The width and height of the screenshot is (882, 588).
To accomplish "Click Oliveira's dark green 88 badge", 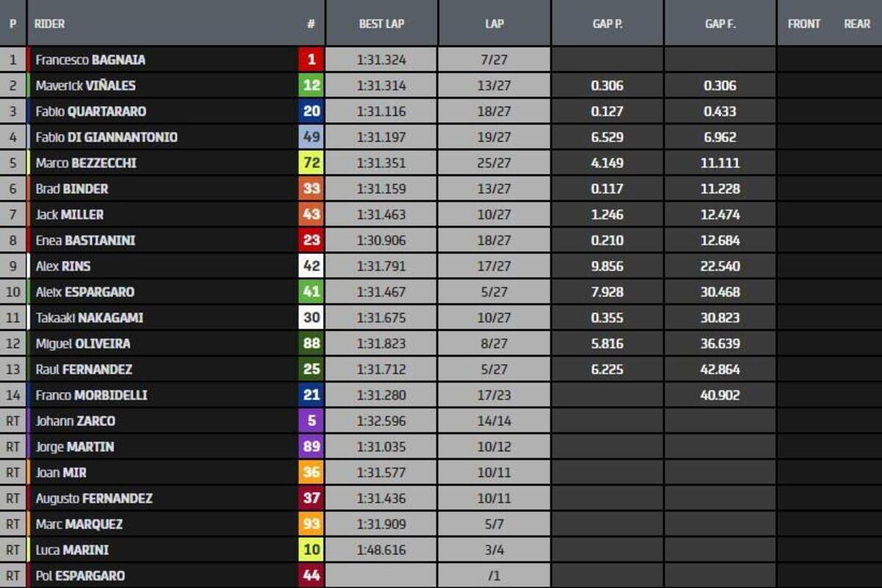I will [311, 344].
